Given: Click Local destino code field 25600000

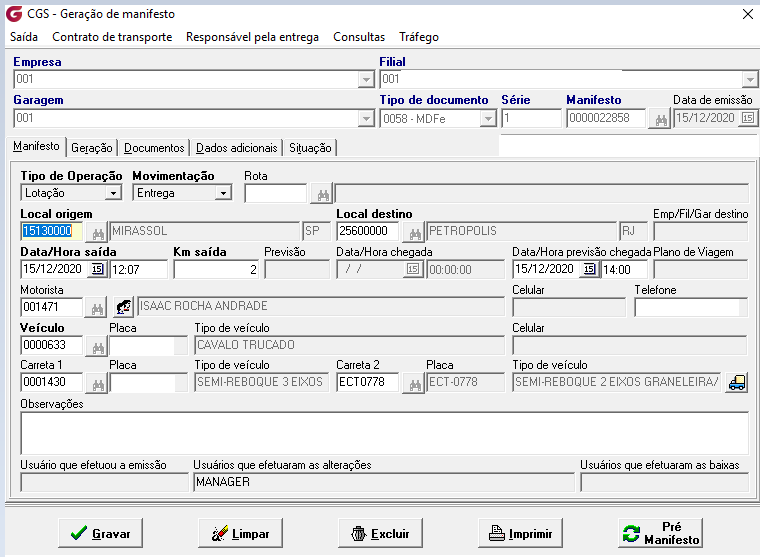Looking at the screenshot, I should tap(368, 231).
